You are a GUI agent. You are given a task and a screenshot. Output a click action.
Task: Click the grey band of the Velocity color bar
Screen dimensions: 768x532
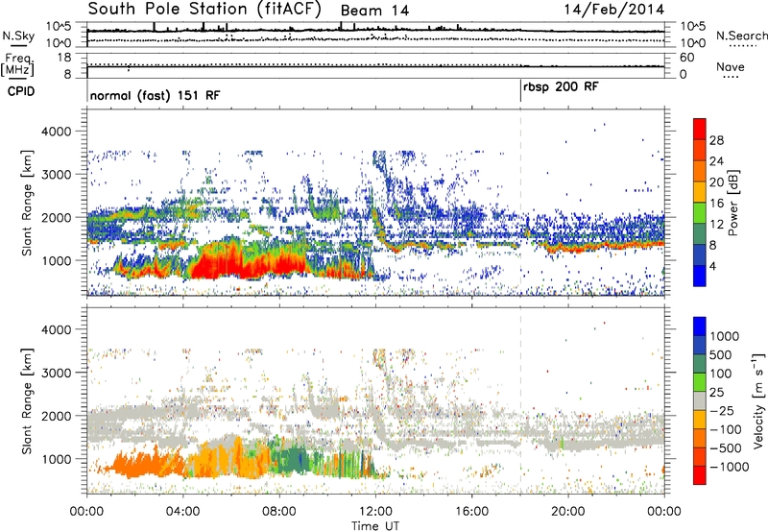coord(700,400)
